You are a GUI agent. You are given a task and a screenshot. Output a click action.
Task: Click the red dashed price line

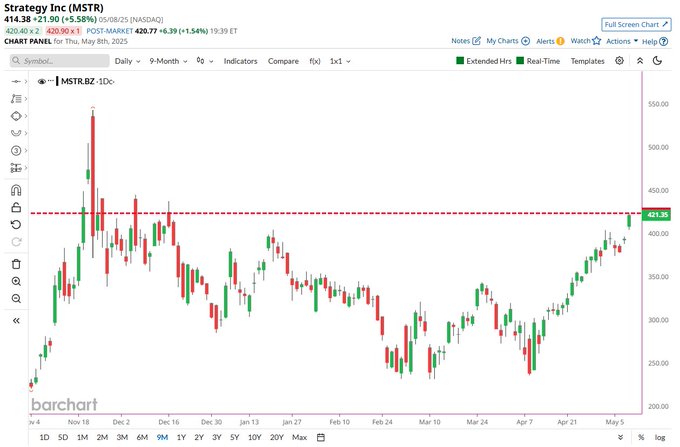tap(336, 213)
